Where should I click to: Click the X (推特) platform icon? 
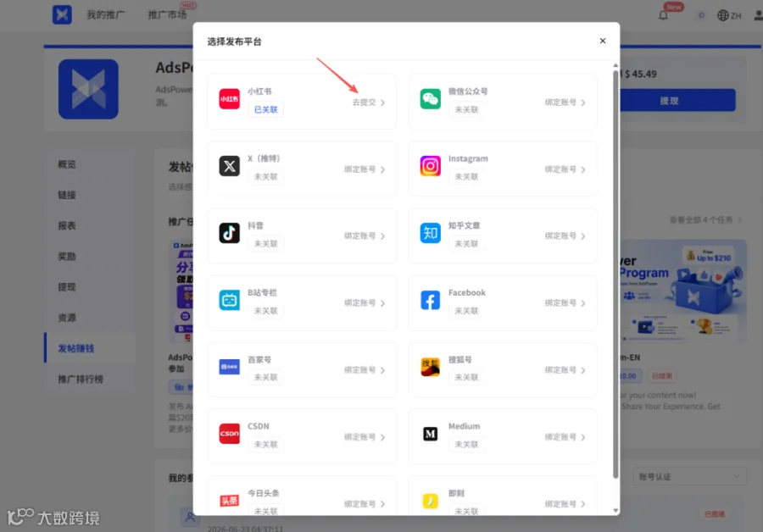229,166
